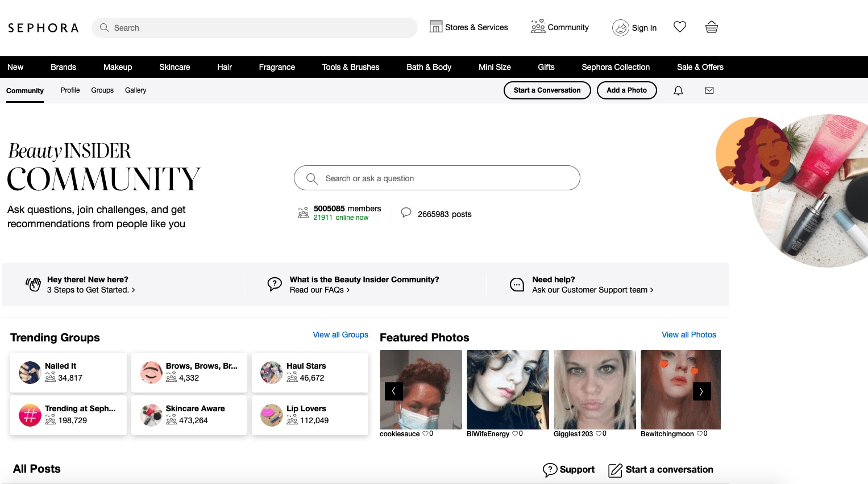Open the Sephora Collection menu

pos(616,67)
